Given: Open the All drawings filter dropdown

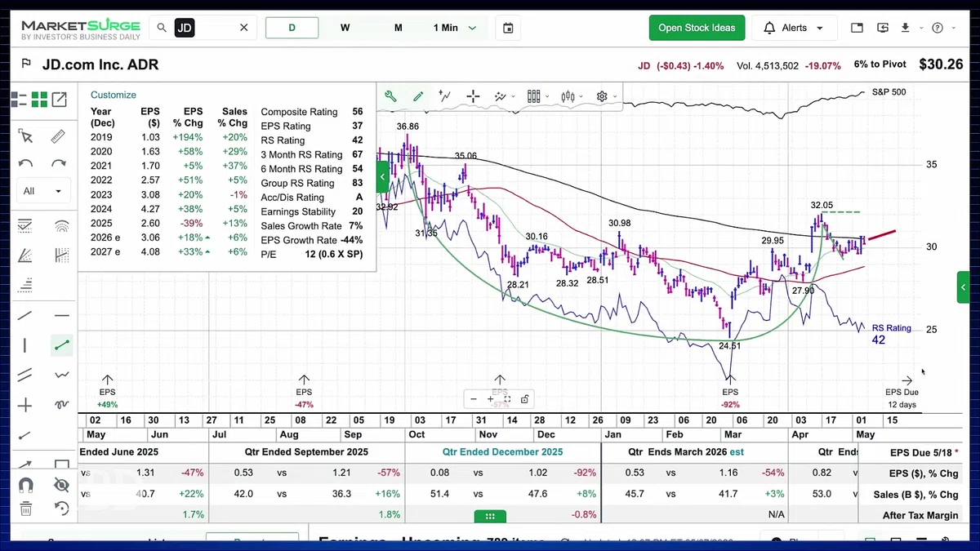Looking at the screenshot, I should [43, 191].
